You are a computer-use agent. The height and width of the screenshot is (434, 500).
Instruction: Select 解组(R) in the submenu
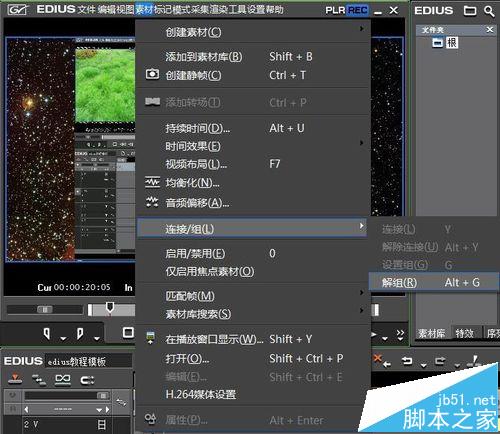click(433, 283)
